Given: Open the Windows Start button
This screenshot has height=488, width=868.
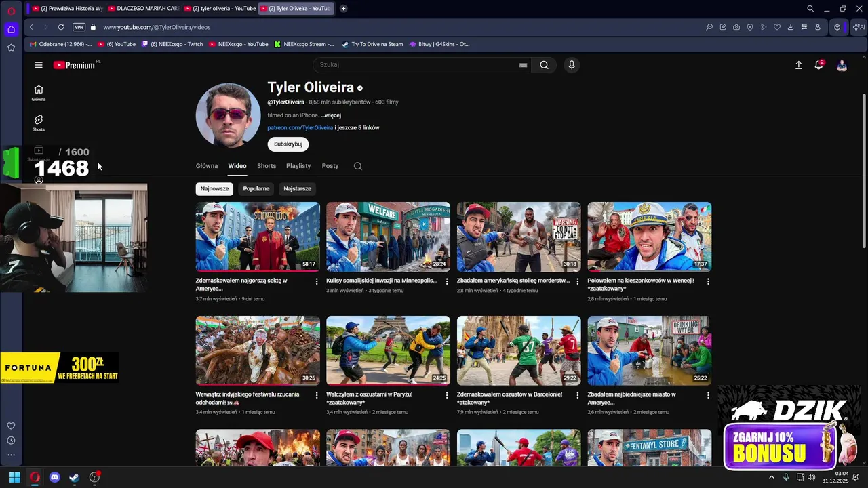Looking at the screenshot, I should click(14, 477).
